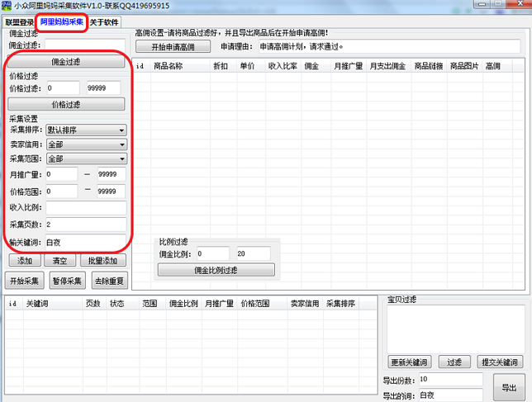Click the 卖家信用 column header in lower table

click(x=305, y=304)
